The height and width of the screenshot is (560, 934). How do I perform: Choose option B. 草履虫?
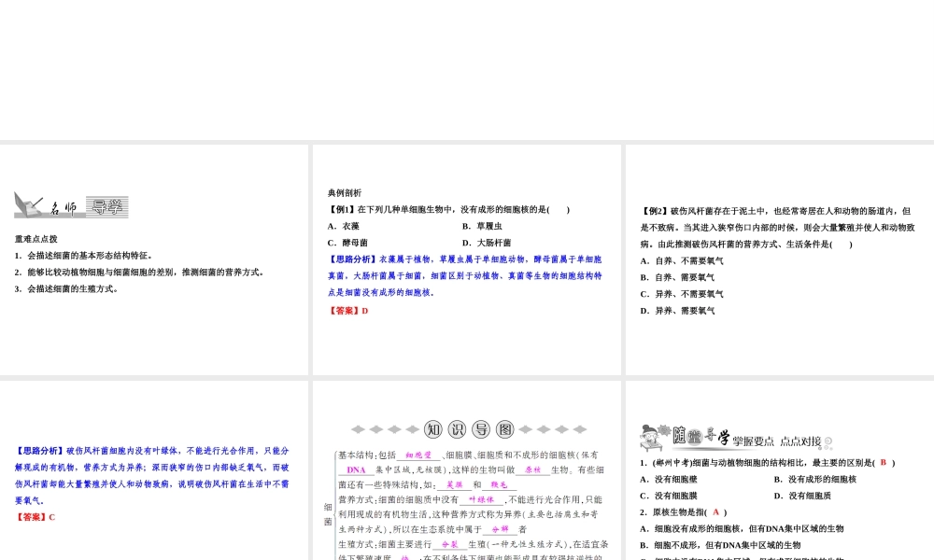[x=482, y=226]
